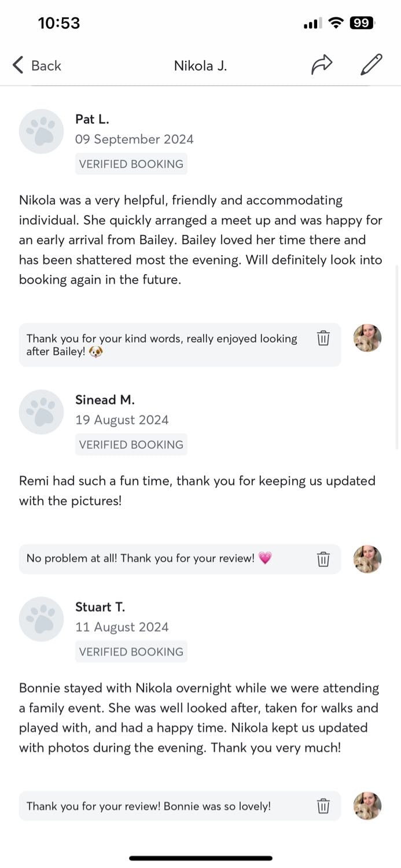Viewport: 401px width, 868px height.
Task: Tap Stuart T.'s paw avatar icon
Action: (x=41, y=619)
